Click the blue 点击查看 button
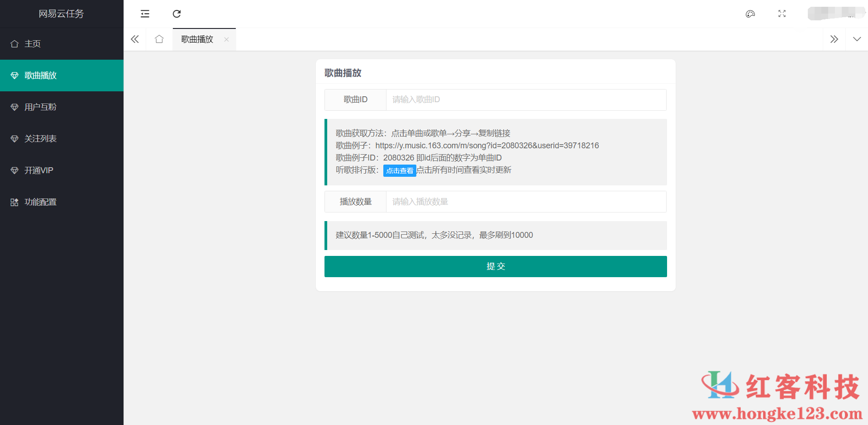This screenshot has width=868, height=425. [399, 170]
